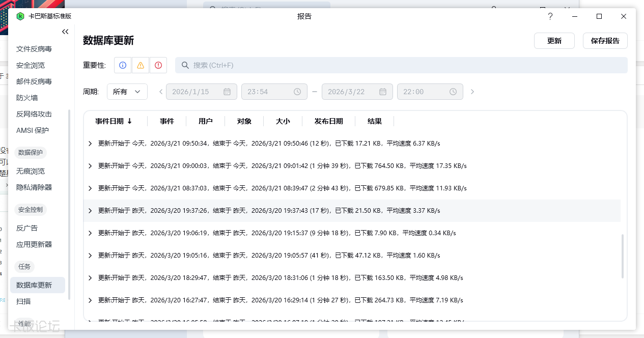The width and height of the screenshot is (644, 338).
Task: Toggle the red critical importance filter
Action: tap(158, 65)
